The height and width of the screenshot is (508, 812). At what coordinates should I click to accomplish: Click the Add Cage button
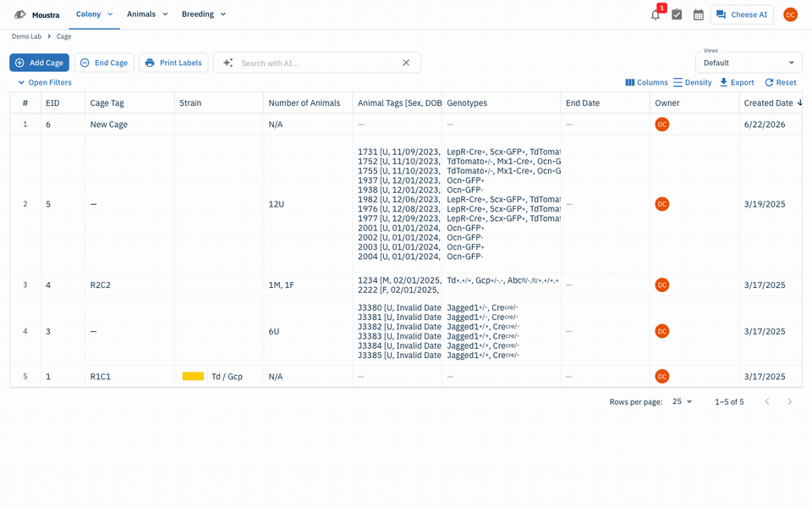tap(40, 63)
